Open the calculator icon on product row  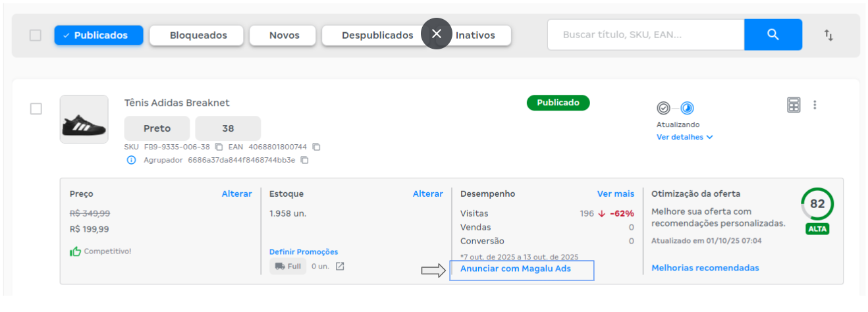click(794, 105)
